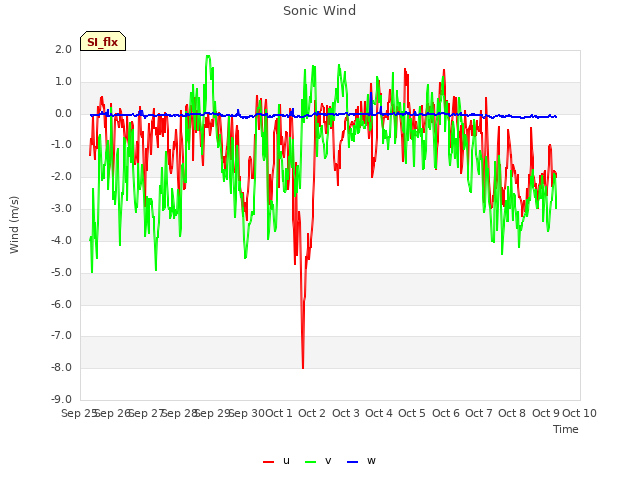Image resolution: width=640 pixels, height=480 pixels.
Task: Click the blue w legend swatch
Action: click(353, 462)
